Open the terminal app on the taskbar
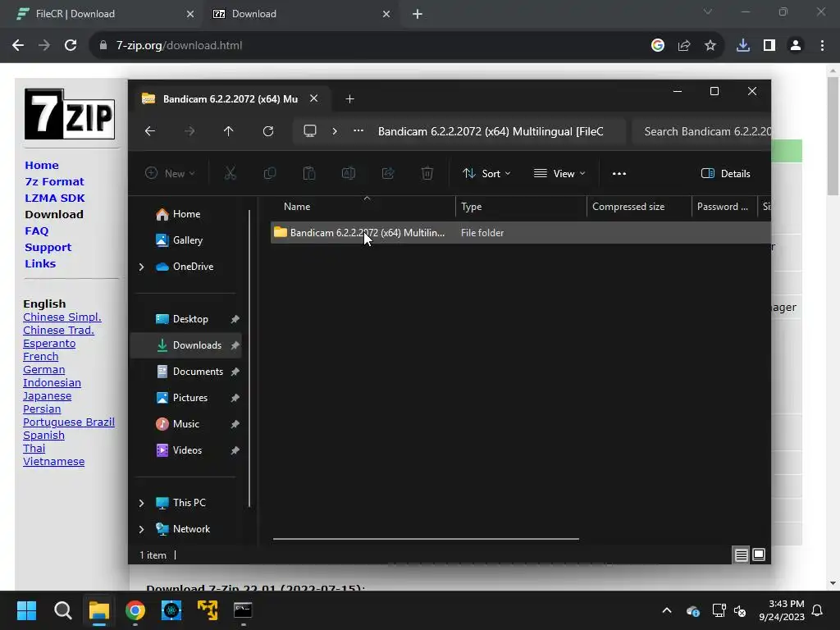 click(243, 610)
